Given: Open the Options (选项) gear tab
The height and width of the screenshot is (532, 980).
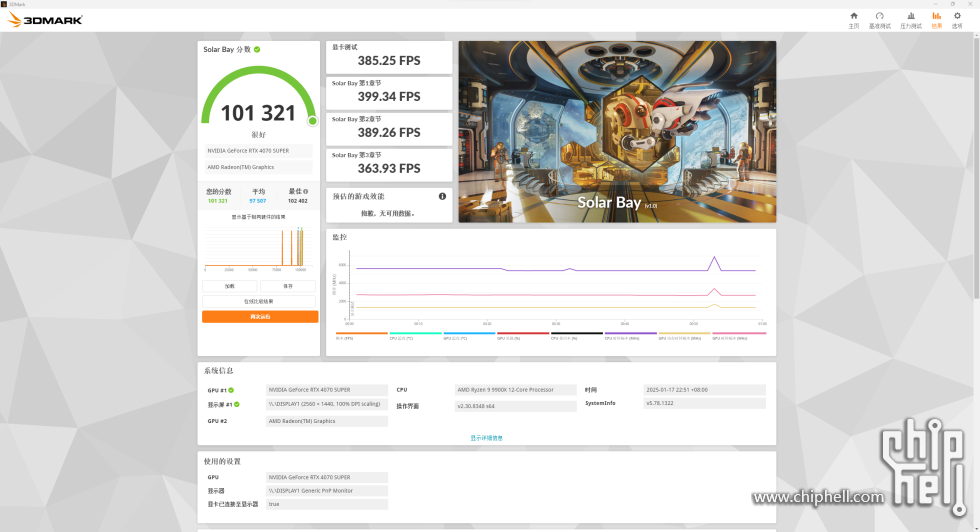Looking at the screenshot, I should [957, 20].
